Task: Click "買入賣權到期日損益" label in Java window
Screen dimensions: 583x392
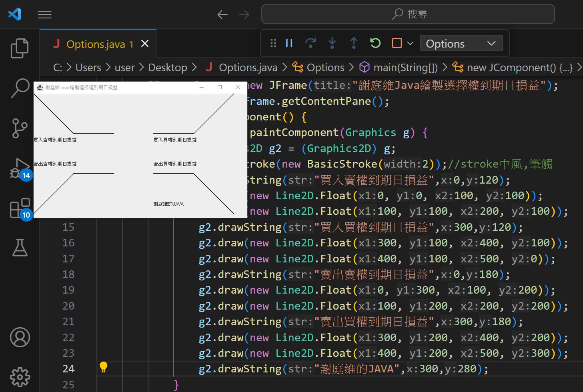Action: (55, 140)
